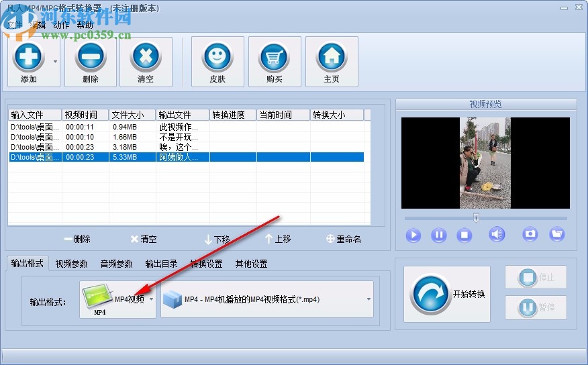588x365 pixels.
Task: Click the video preview thumbnail
Action: pos(485,163)
